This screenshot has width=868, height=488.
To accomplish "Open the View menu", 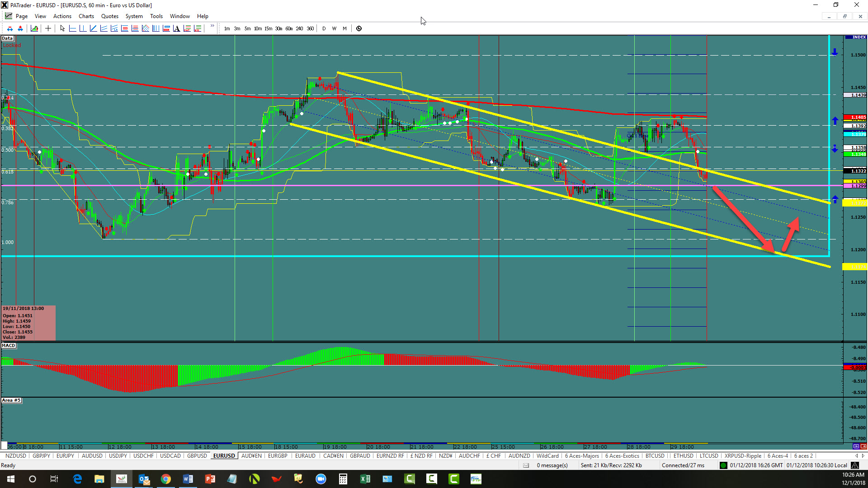I will [x=40, y=16].
